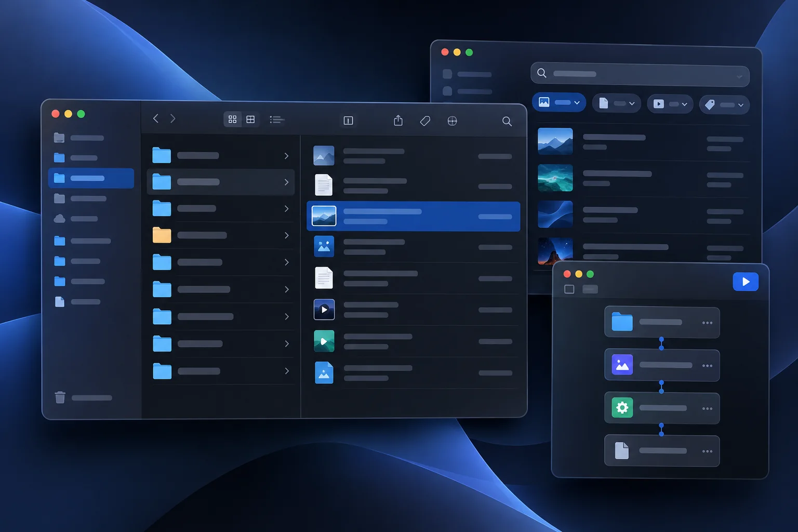798x532 pixels.
Task: Click the globe icon in file browser toolbar
Action: 453,121
